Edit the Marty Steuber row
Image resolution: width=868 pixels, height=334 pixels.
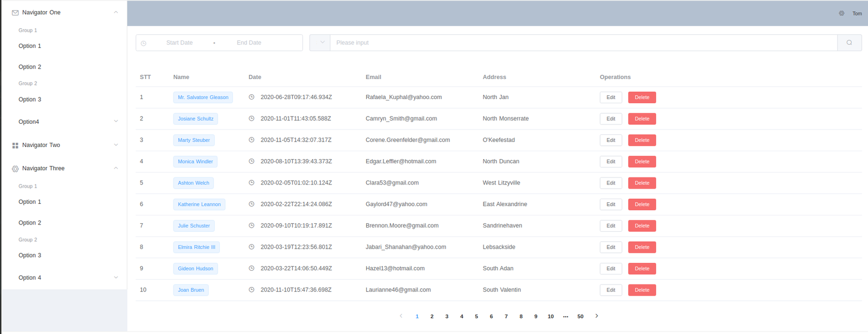click(x=611, y=140)
